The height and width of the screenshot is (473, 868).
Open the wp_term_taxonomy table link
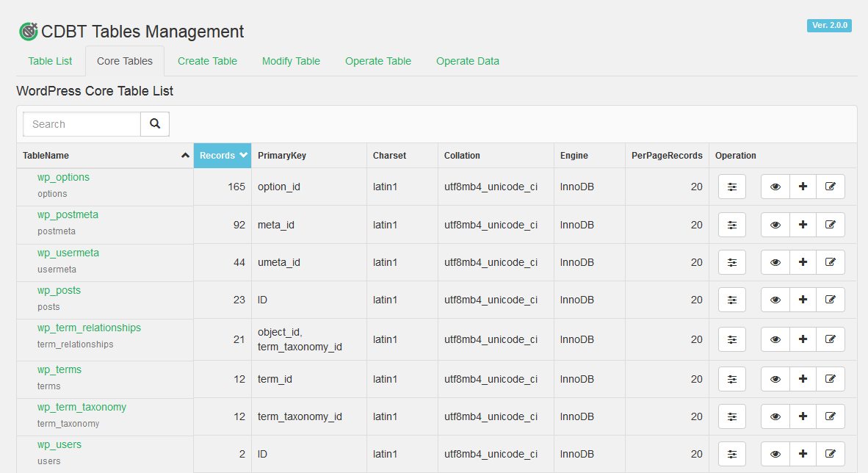point(82,407)
